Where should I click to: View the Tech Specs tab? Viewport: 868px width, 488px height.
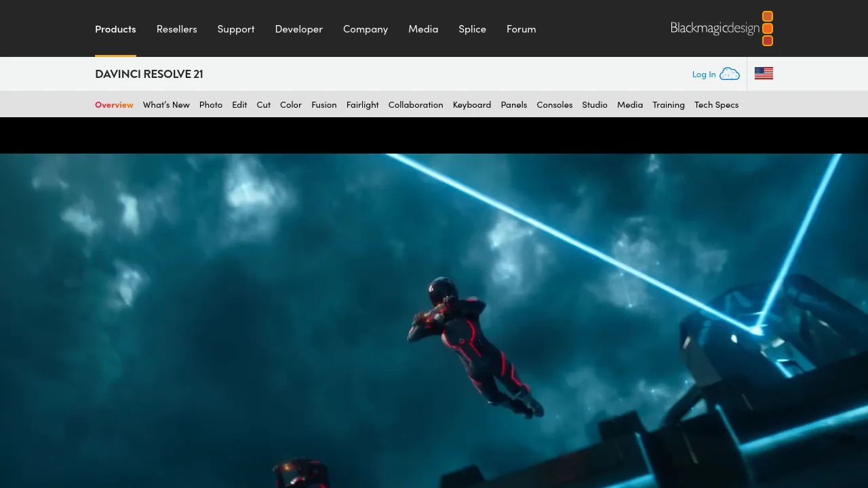point(716,105)
